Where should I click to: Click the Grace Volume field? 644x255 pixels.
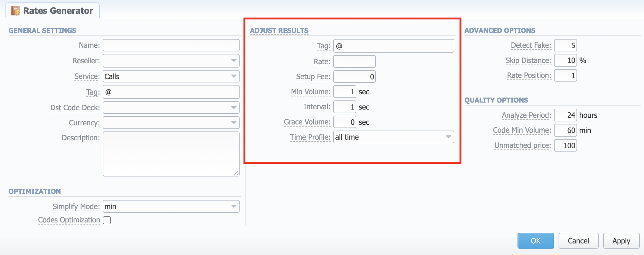click(x=345, y=122)
